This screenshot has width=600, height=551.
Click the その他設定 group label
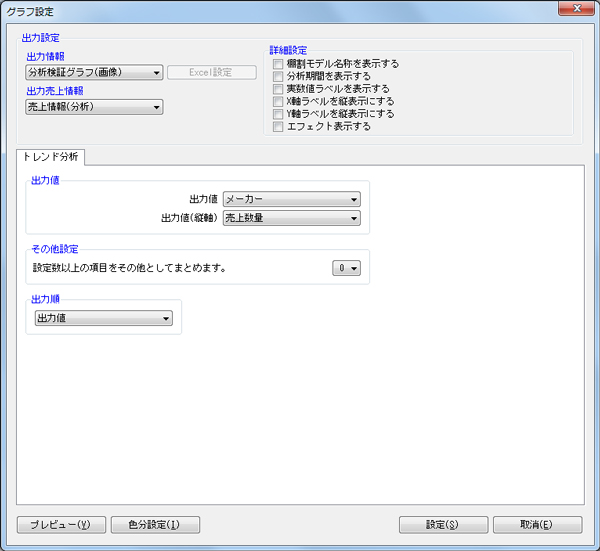(x=55, y=249)
